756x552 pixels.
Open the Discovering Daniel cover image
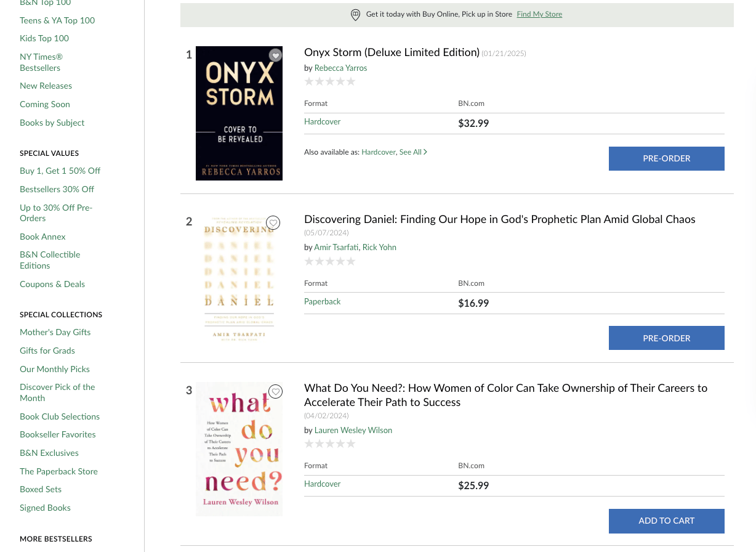[x=239, y=279]
